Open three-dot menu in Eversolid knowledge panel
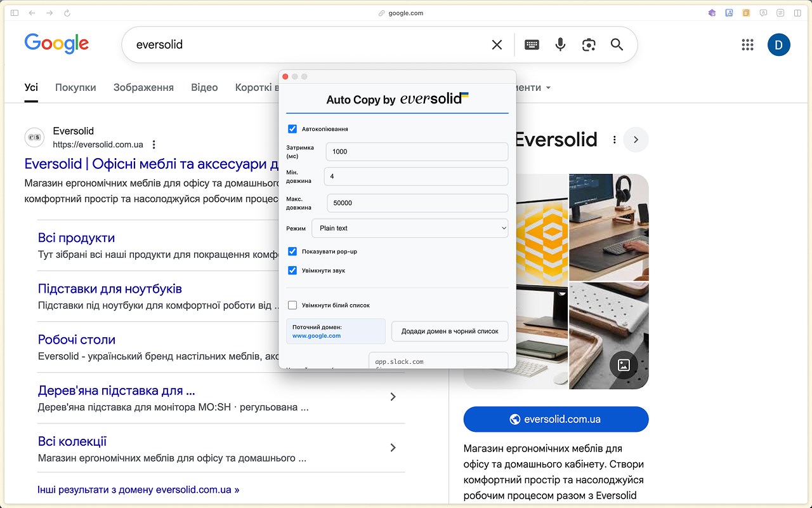 (x=614, y=140)
